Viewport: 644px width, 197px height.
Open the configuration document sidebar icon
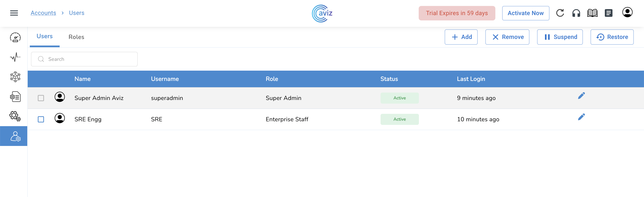(x=15, y=97)
